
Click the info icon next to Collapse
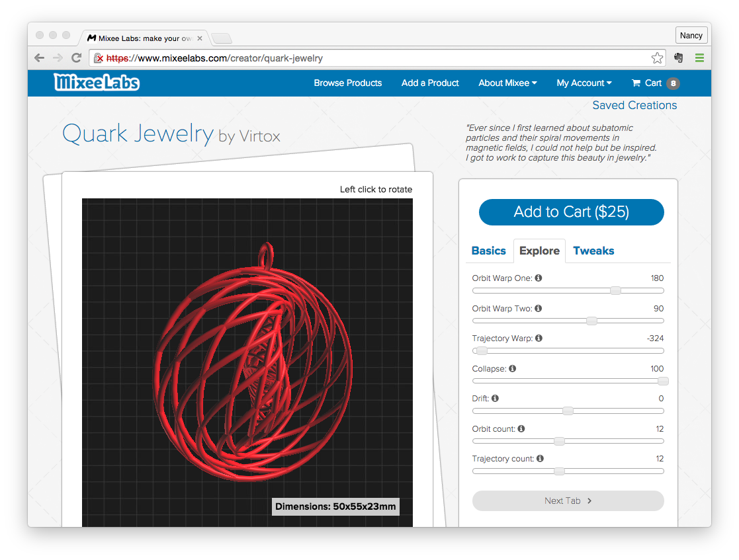513,369
